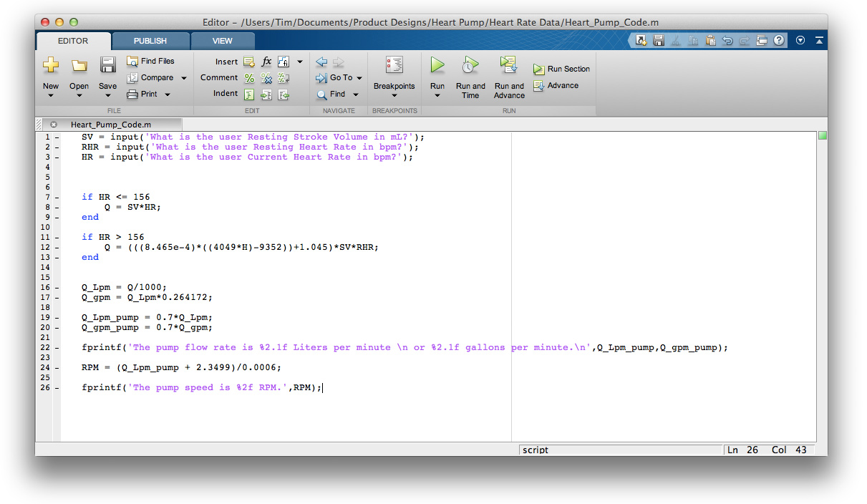Image resolution: width=867 pixels, height=504 pixels.
Task: Click the quick-access new shortcut icon
Action: pyautogui.click(x=641, y=41)
